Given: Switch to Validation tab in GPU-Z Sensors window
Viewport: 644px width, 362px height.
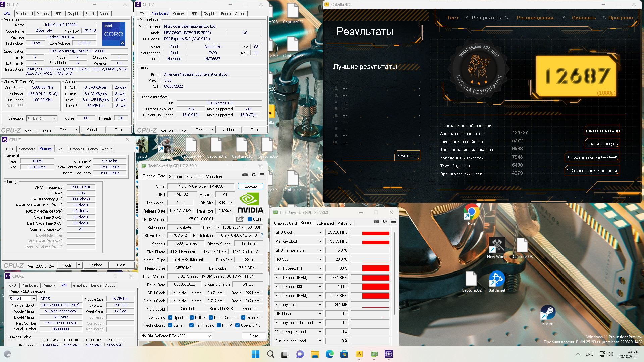Looking at the screenshot, I should (x=345, y=223).
